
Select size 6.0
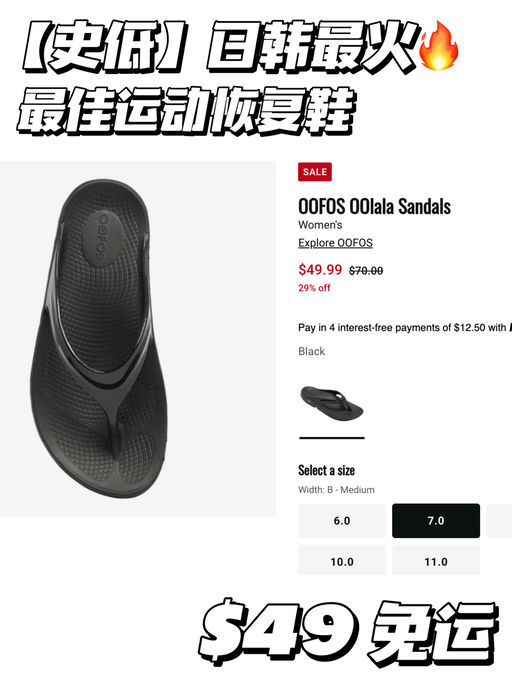click(342, 521)
